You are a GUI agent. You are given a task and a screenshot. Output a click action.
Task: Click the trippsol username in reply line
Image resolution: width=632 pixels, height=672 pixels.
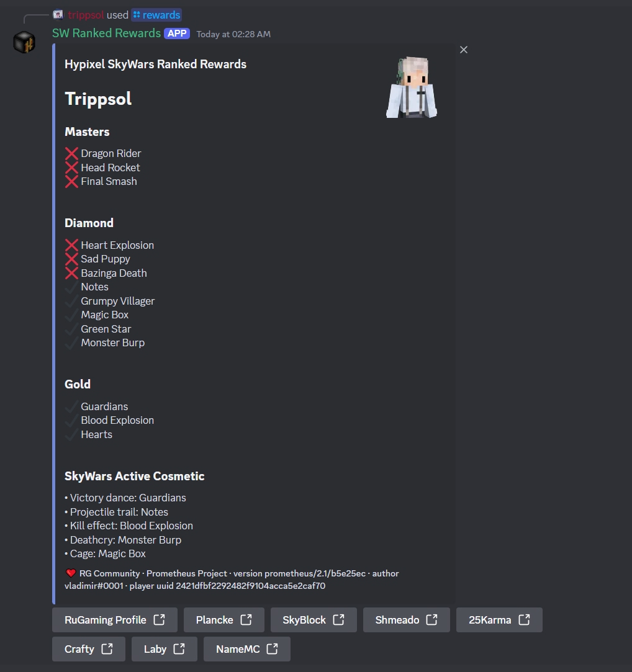pos(86,15)
